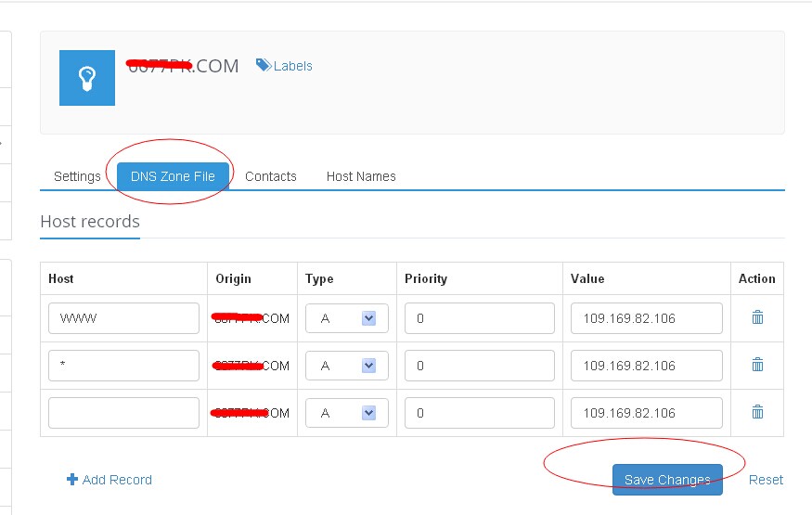
Task: Click the WWW host input field
Action: [x=123, y=318]
